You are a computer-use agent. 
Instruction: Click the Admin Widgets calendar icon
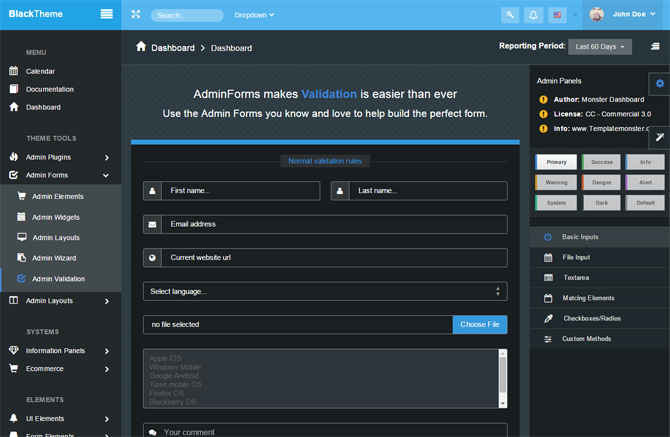pos(21,217)
